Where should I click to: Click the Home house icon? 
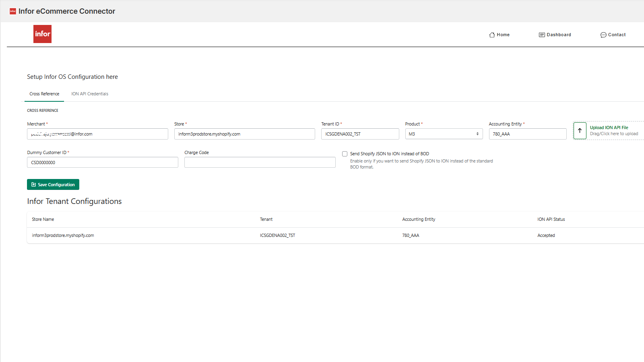point(492,35)
